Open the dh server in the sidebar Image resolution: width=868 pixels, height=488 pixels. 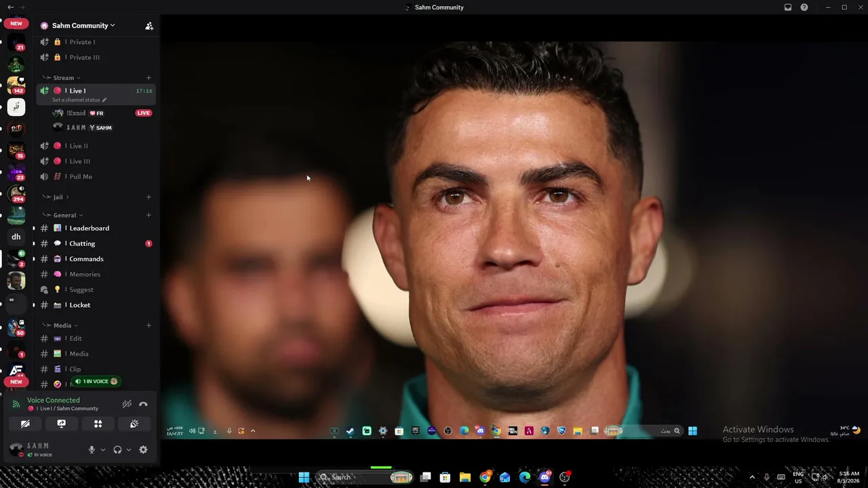(x=16, y=237)
